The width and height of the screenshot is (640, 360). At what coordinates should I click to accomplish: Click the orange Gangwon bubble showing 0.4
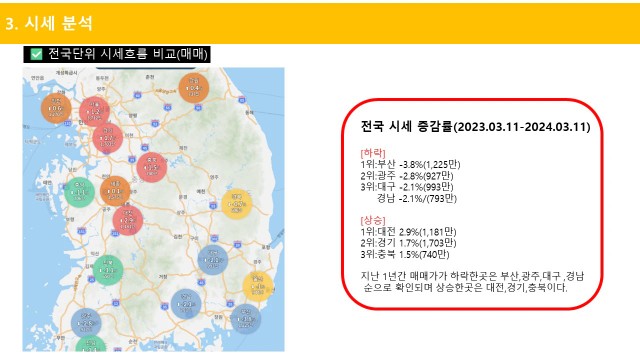click(x=194, y=88)
